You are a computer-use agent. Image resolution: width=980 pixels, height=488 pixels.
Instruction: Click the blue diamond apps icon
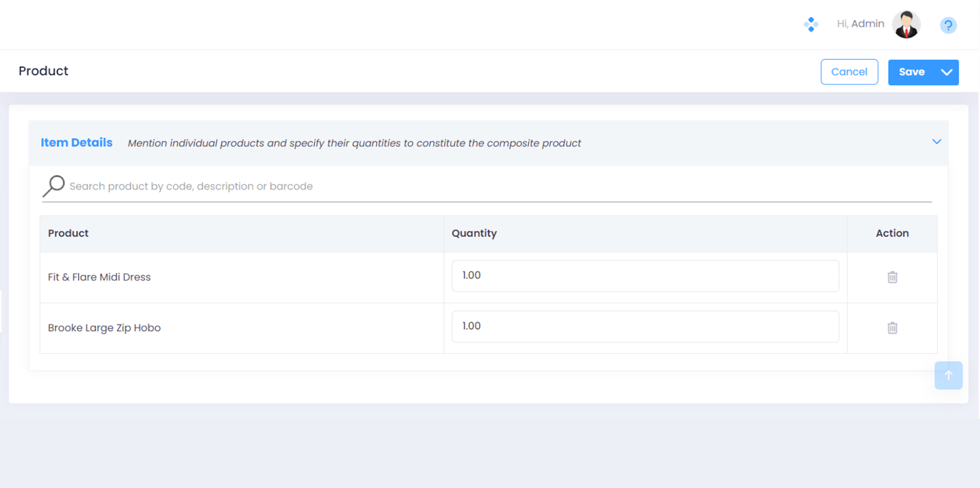click(x=811, y=25)
